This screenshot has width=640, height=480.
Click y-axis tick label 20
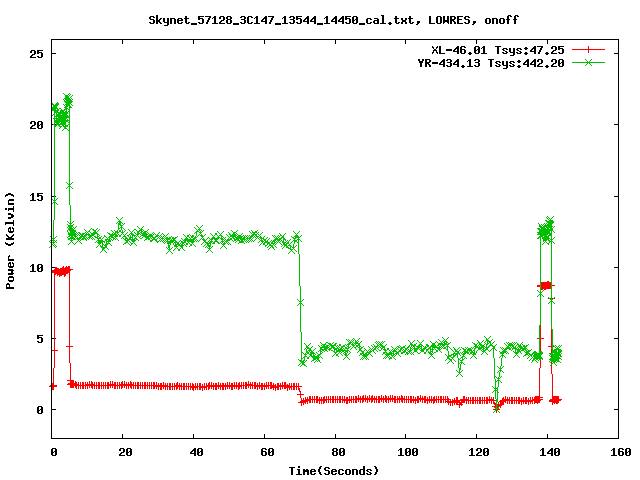(36, 125)
